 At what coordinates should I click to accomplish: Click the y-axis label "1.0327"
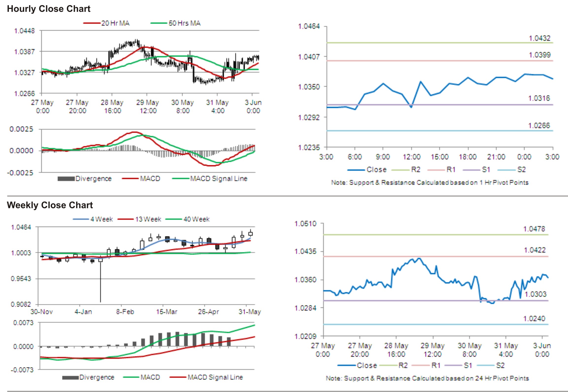pyautogui.click(x=25, y=73)
